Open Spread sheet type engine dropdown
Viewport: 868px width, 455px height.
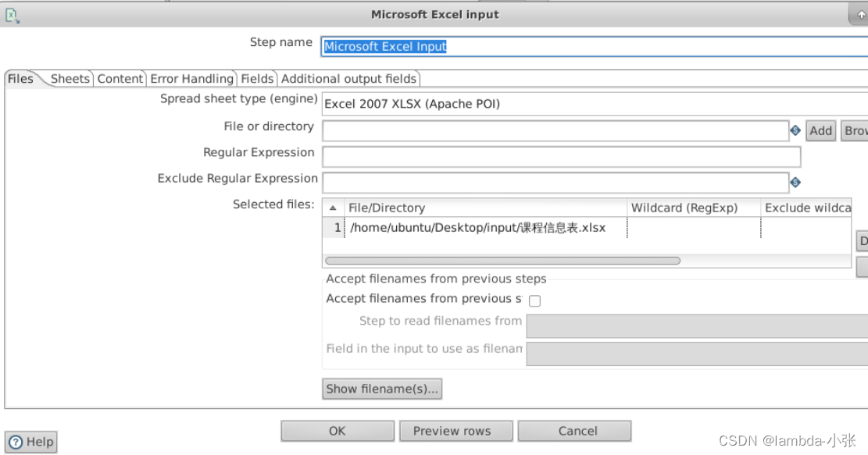[595, 104]
